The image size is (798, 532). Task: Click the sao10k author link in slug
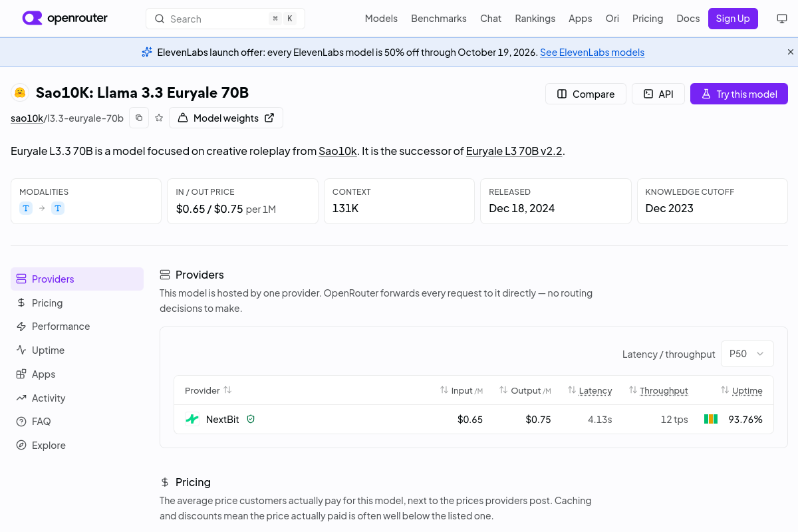tap(27, 118)
